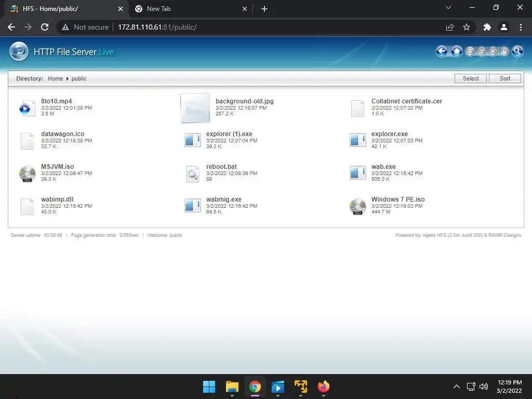
Task: Open the wab.exe file link
Action: 383,167
